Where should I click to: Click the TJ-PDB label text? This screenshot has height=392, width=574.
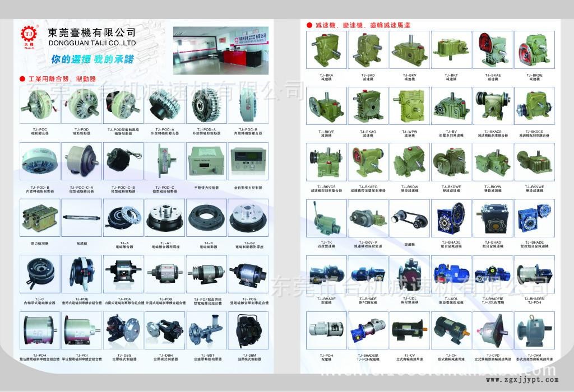166,299
